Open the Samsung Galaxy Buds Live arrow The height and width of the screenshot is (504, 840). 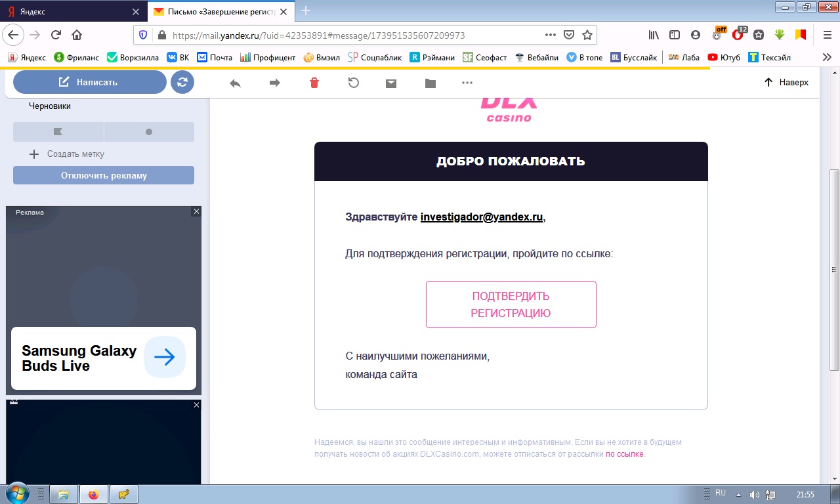165,357
